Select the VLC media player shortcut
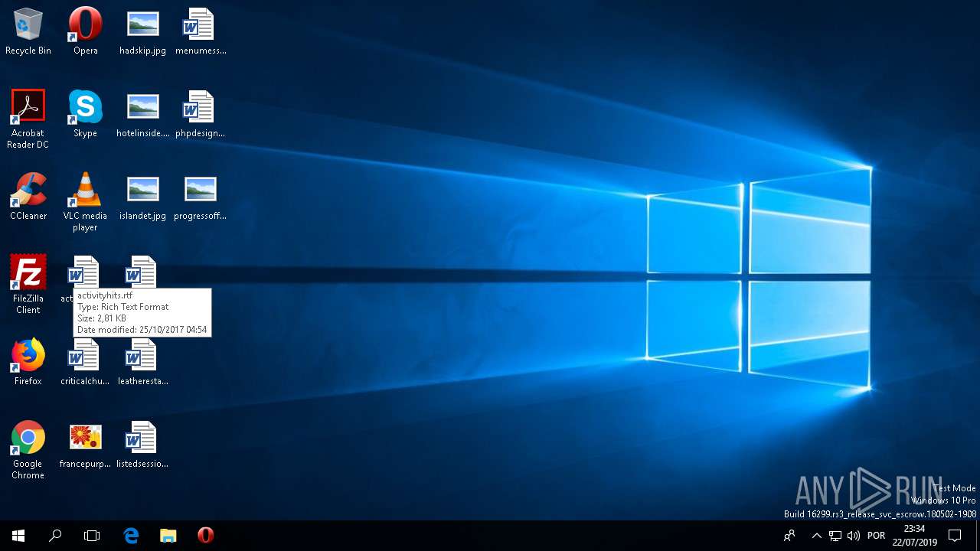 [x=85, y=202]
